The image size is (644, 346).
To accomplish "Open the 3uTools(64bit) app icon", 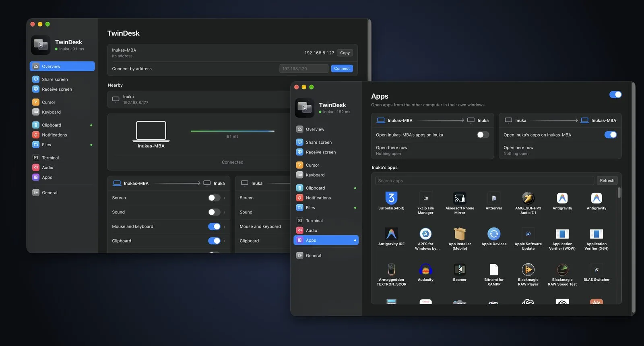I will pyautogui.click(x=391, y=198).
